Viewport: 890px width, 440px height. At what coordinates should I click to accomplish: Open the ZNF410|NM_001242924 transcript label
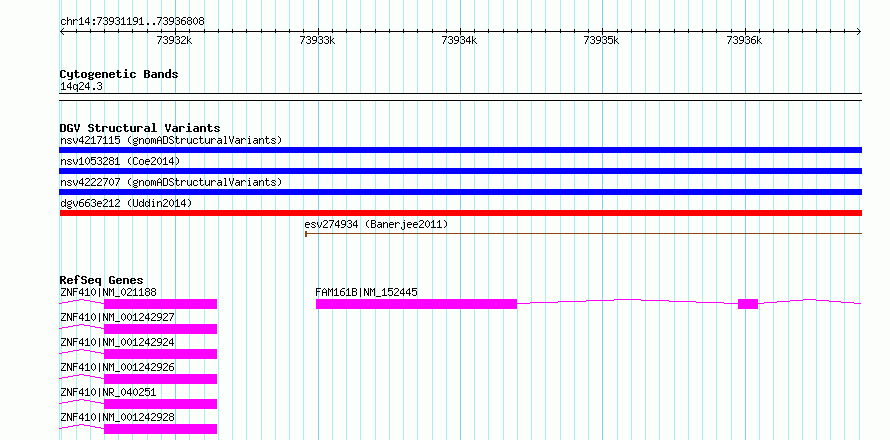pyautogui.click(x=117, y=342)
